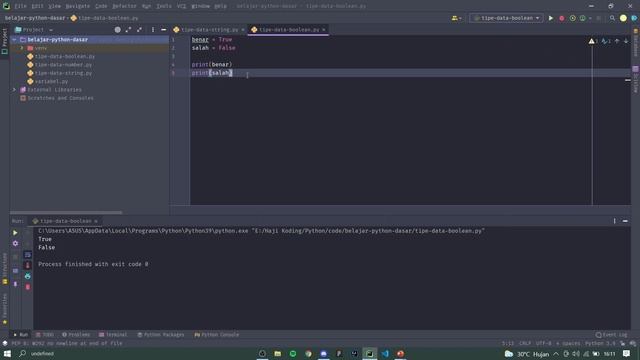Image resolution: width=640 pixels, height=360 pixels.
Task: Open the UTF-8 encoding selector
Action: [x=544, y=343]
